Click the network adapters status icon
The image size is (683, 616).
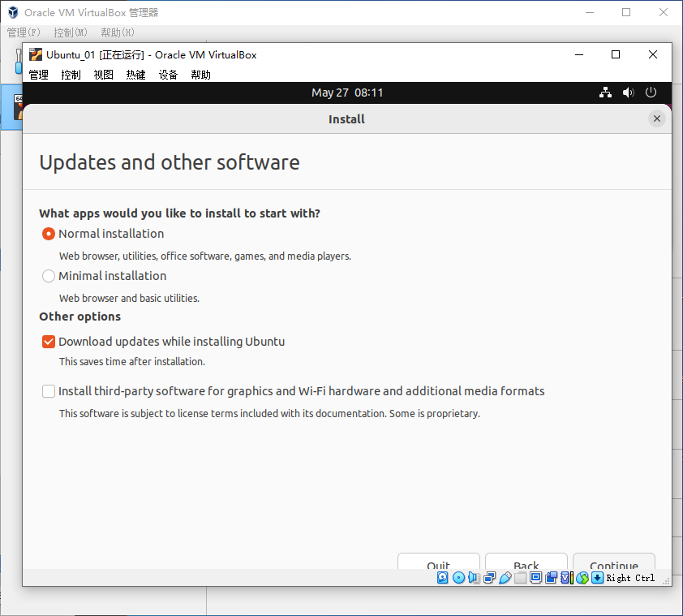coord(490,578)
